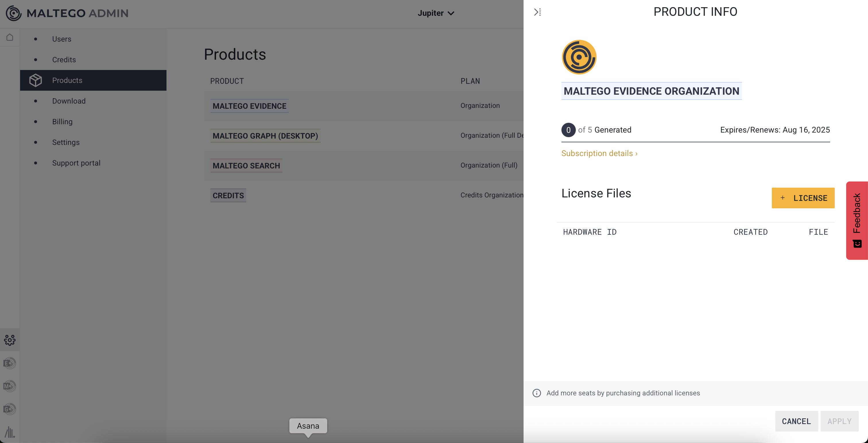The height and width of the screenshot is (443, 868).
Task: Open the Jupiter organization dropdown
Action: [436, 13]
